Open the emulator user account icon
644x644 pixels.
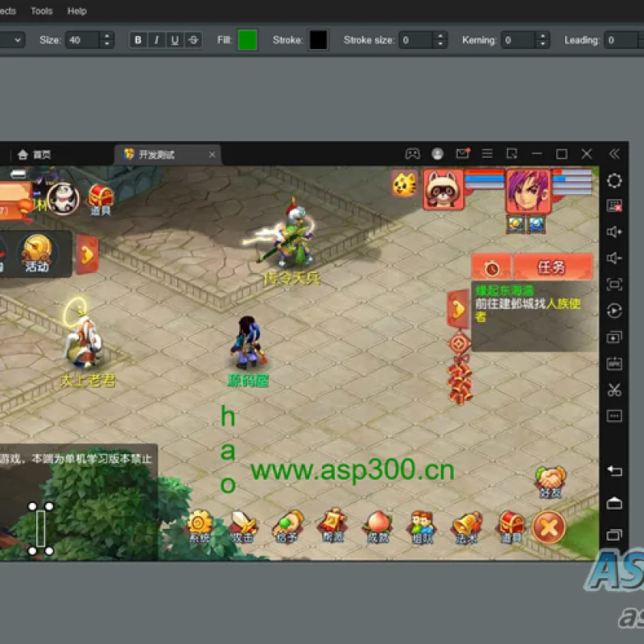437,154
